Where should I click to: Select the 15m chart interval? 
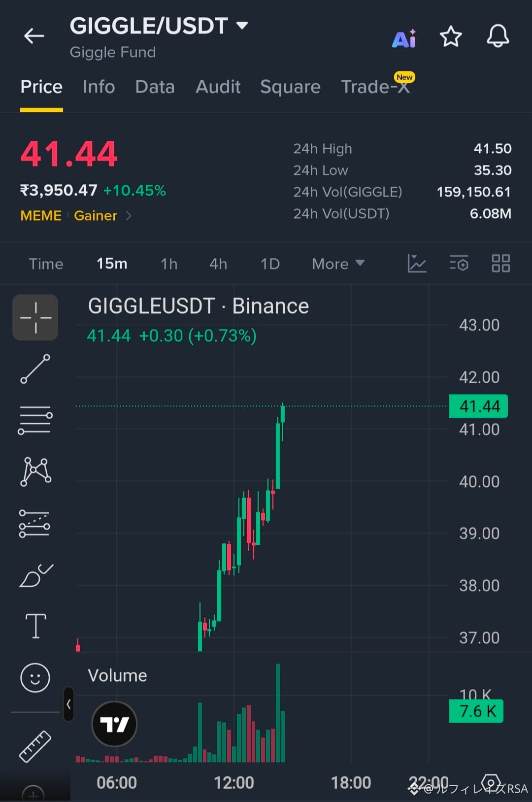coord(112,264)
